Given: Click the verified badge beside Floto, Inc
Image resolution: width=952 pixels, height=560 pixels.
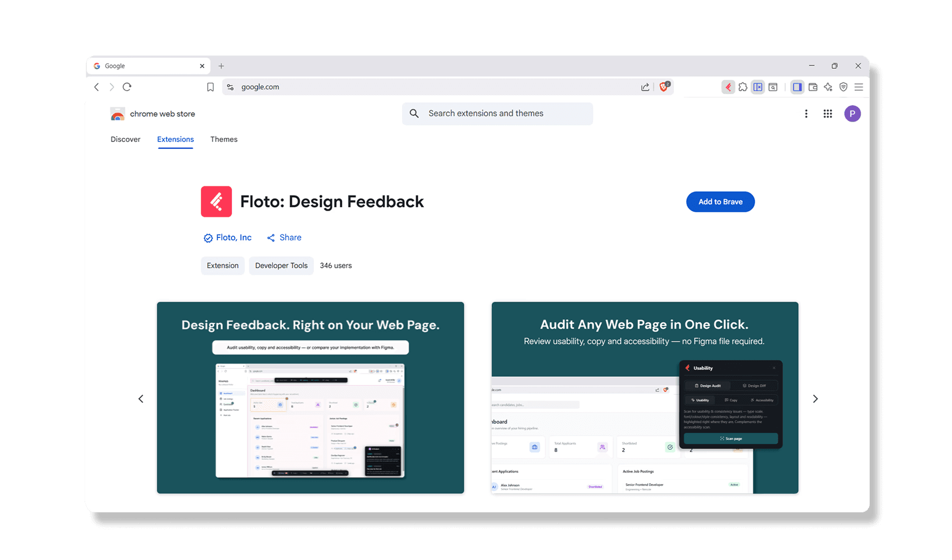Looking at the screenshot, I should 208,238.
